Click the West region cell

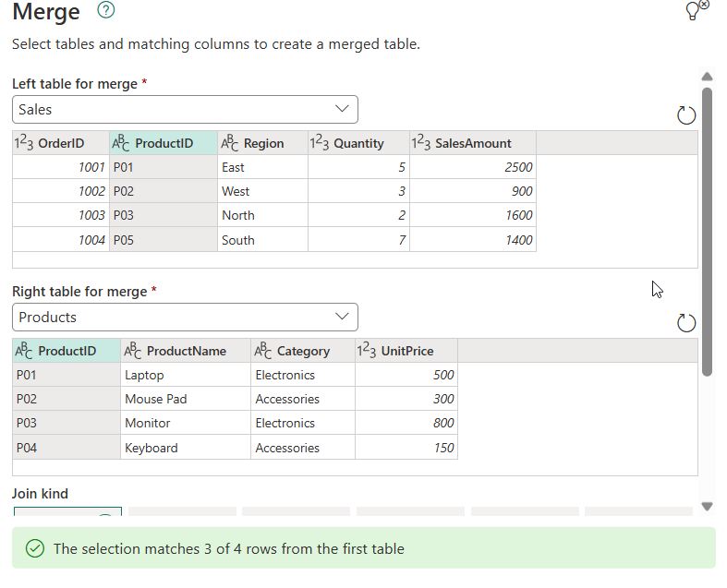point(262,191)
